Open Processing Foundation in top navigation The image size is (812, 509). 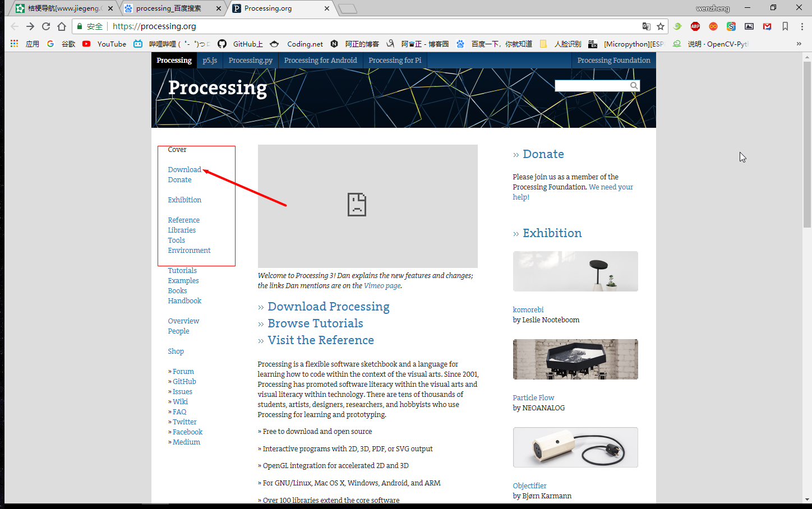(614, 61)
